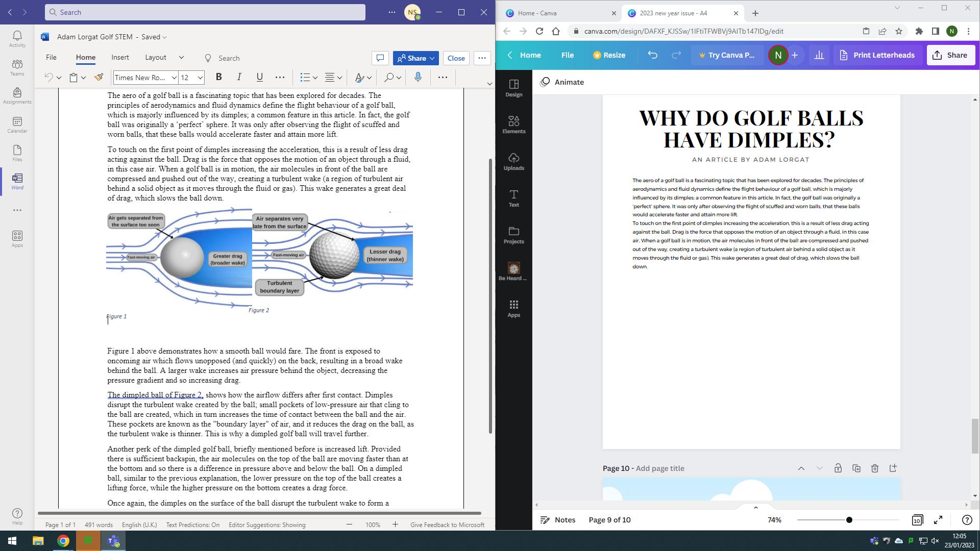The width and height of the screenshot is (980, 551).
Task: Toggle underline formatting in Word
Action: [259, 78]
